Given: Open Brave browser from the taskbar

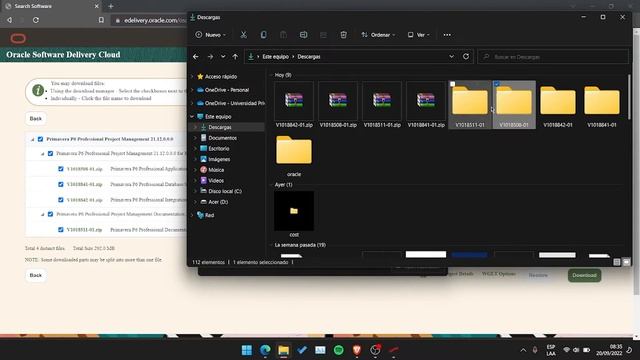Looking at the screenshot, I should [357, 350].
